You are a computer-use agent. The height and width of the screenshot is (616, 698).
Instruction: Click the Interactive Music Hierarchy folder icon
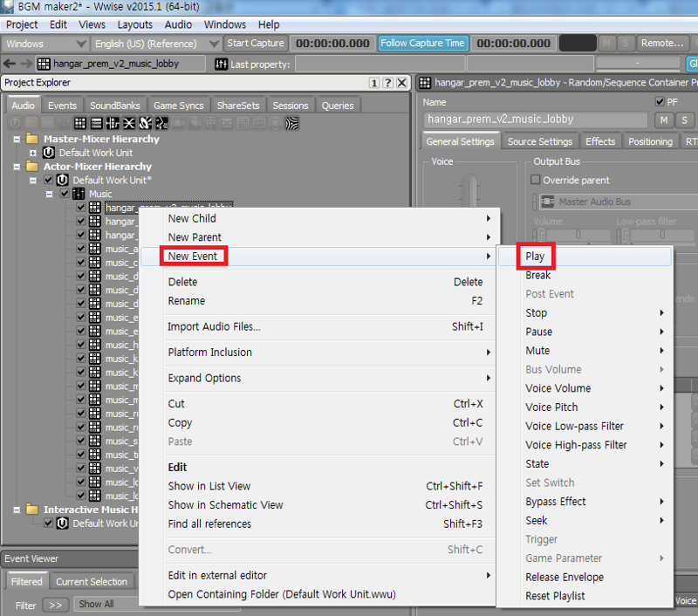pos(32,510)
